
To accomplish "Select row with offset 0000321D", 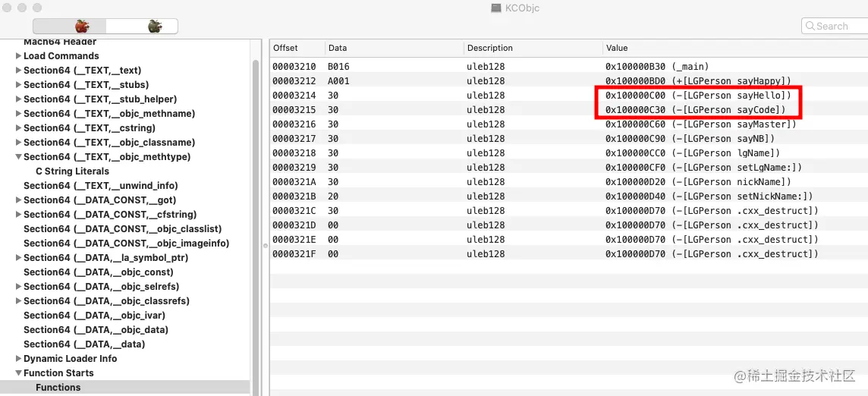I will [x=568, y=225].
